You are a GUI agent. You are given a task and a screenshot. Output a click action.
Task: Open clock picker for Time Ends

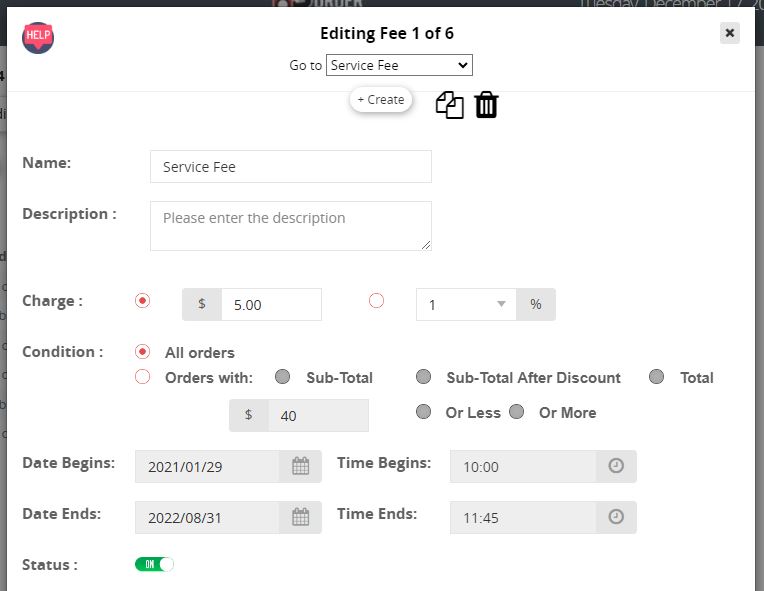(616, 517)
